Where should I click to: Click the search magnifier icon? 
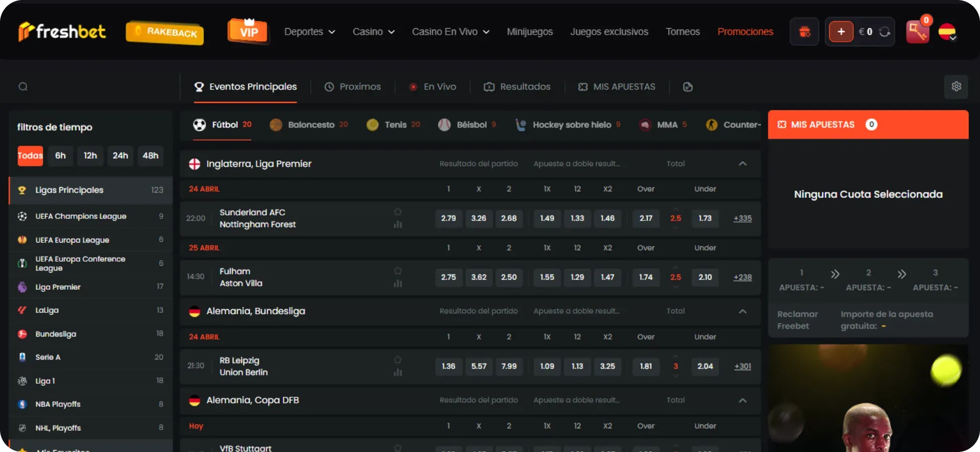click(x=23, y=86)
